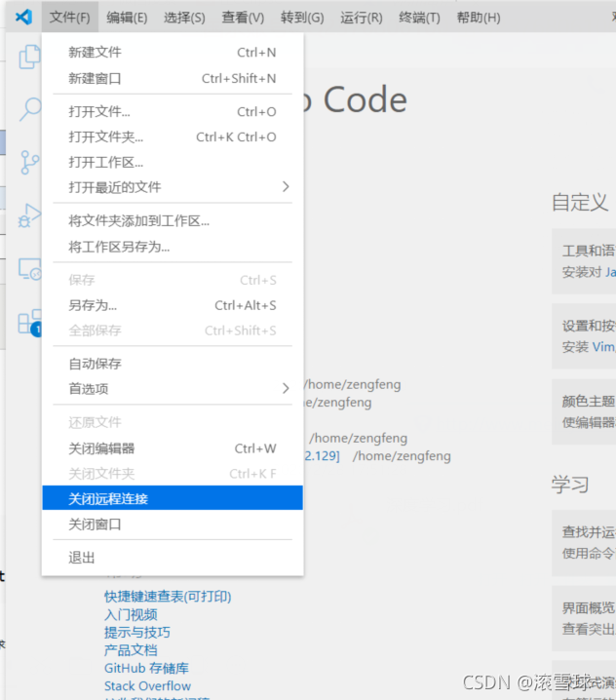The image size is (616, 700).
Task: Open the 文件(F) menu
Action: tap(69, 17)
